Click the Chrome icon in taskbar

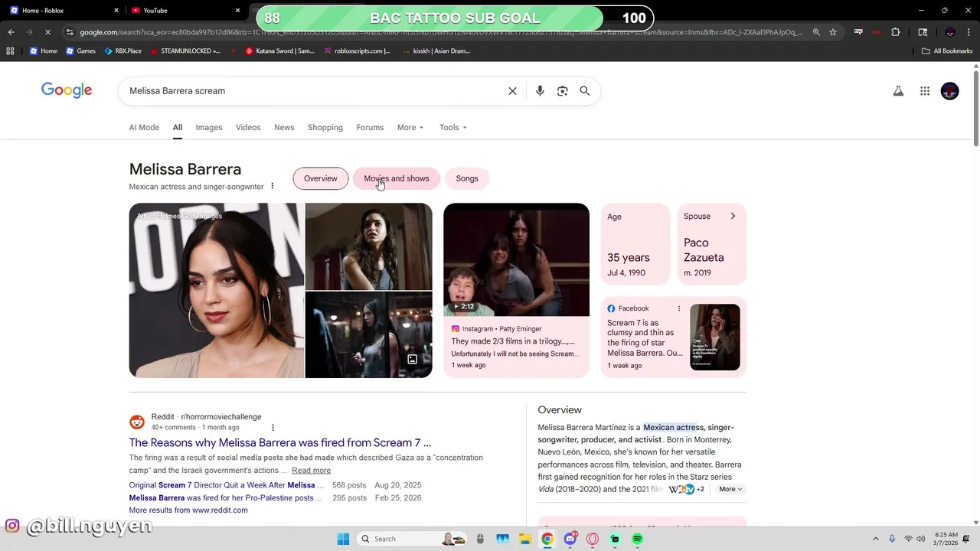coord(547,539)
